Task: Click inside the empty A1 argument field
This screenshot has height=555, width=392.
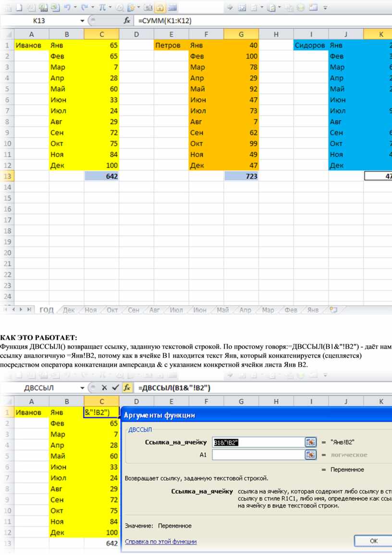Action: coord(258,455)
